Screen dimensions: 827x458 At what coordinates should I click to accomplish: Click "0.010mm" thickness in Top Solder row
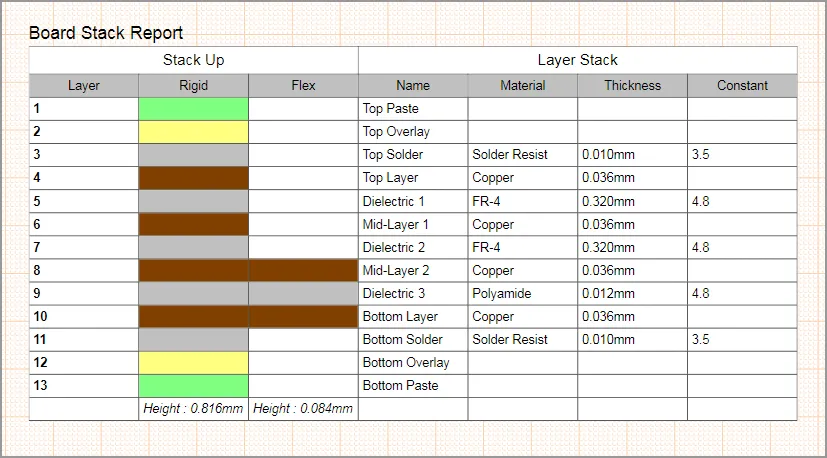pyautogui.click(x=632, y=155)
